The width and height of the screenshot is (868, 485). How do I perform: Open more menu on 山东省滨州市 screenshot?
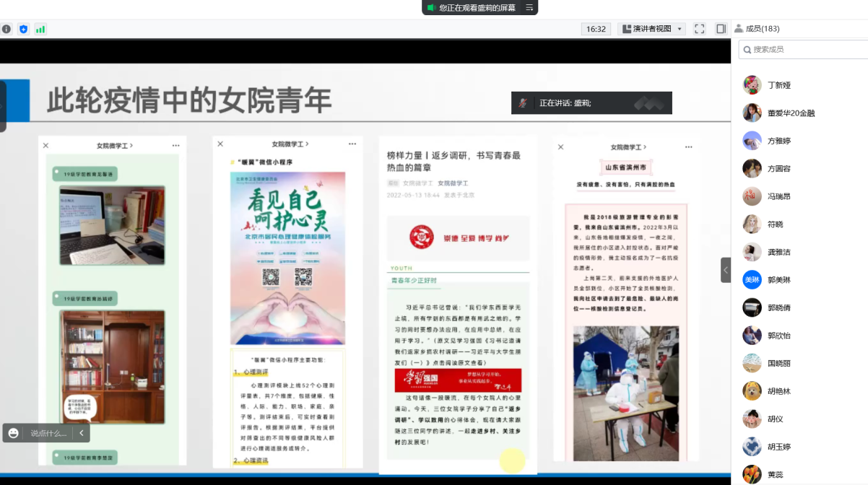click(689, 147)
